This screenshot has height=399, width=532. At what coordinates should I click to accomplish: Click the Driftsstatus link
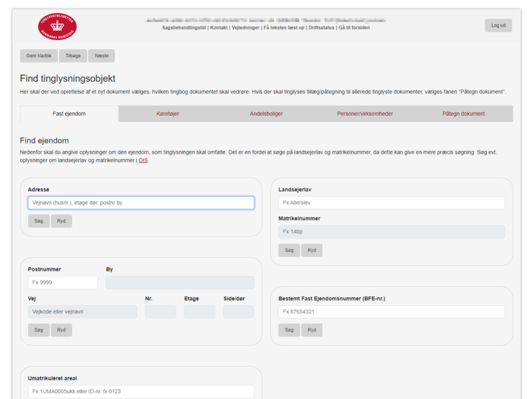[x=321, y=28]
